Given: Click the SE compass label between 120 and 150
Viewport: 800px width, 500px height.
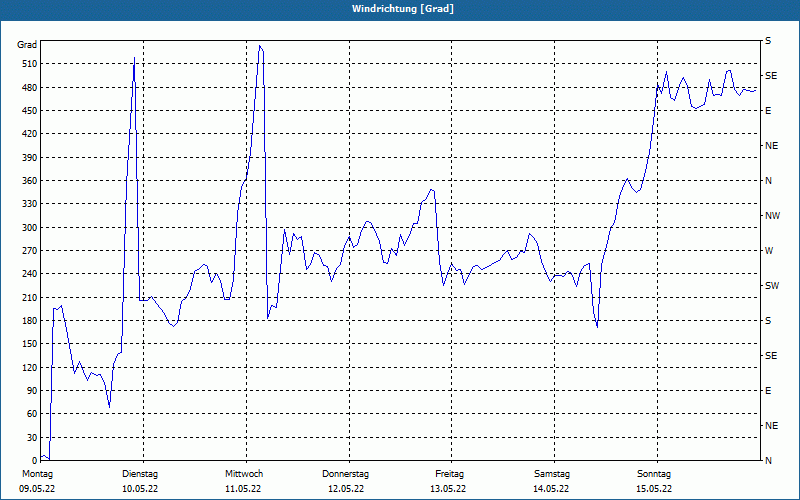Looking at the screenshot, I should point(771,356).
